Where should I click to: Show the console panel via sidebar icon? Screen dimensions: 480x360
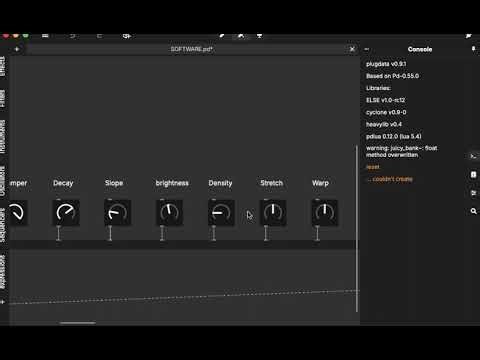[473, 156]
